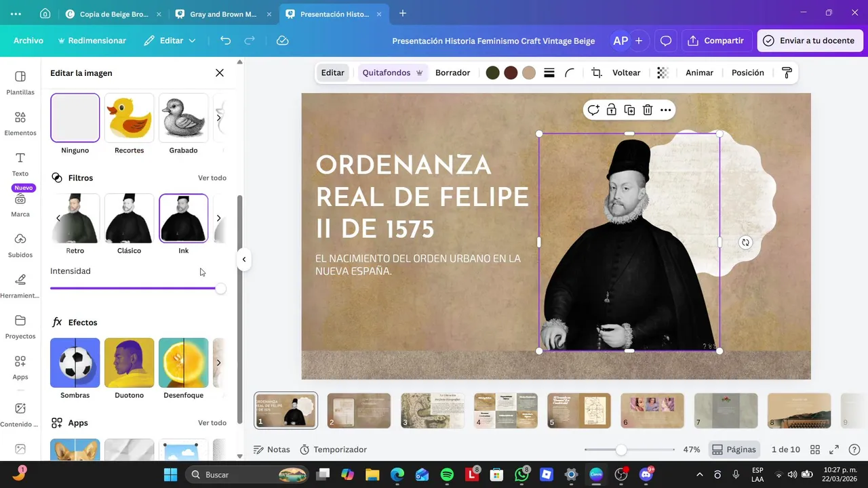
Task: Toggle the Páginas view button
Action: (x=735, y=449)
